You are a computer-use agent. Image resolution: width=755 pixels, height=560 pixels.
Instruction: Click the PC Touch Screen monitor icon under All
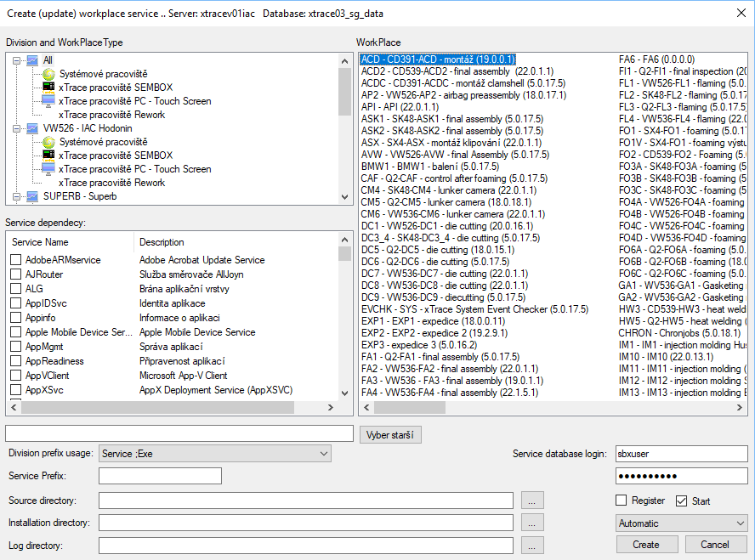tap(48, 101)
